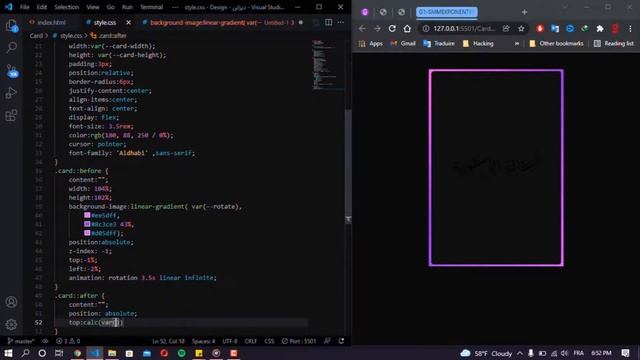The width and height of the screenshot is (640, 360).
Task: Open the weather widget 58°F Cloudy
Action: 486,353
